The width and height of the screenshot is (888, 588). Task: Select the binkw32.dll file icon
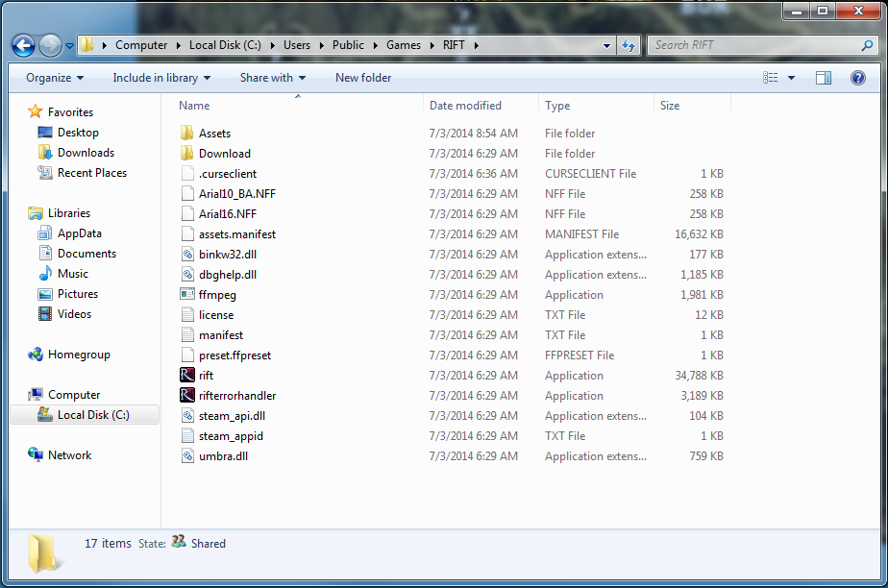pos(187,254)
